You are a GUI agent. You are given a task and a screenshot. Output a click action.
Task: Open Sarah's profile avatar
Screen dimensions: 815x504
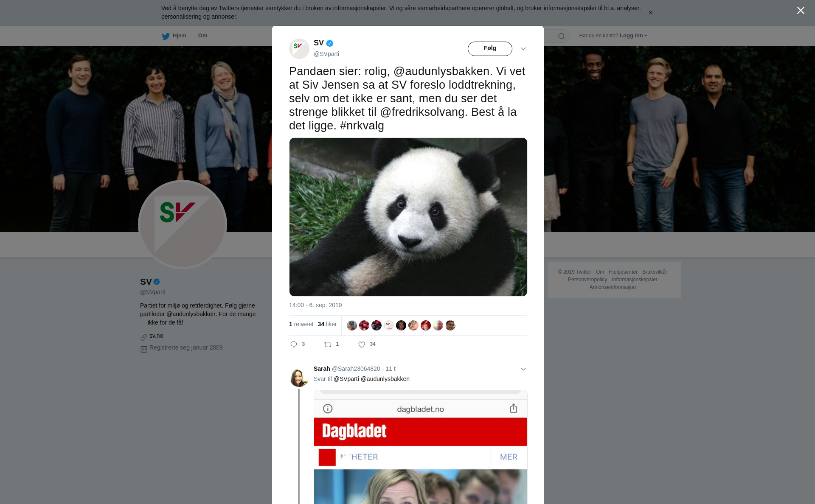pyautogui.click(x=299, y=377)
